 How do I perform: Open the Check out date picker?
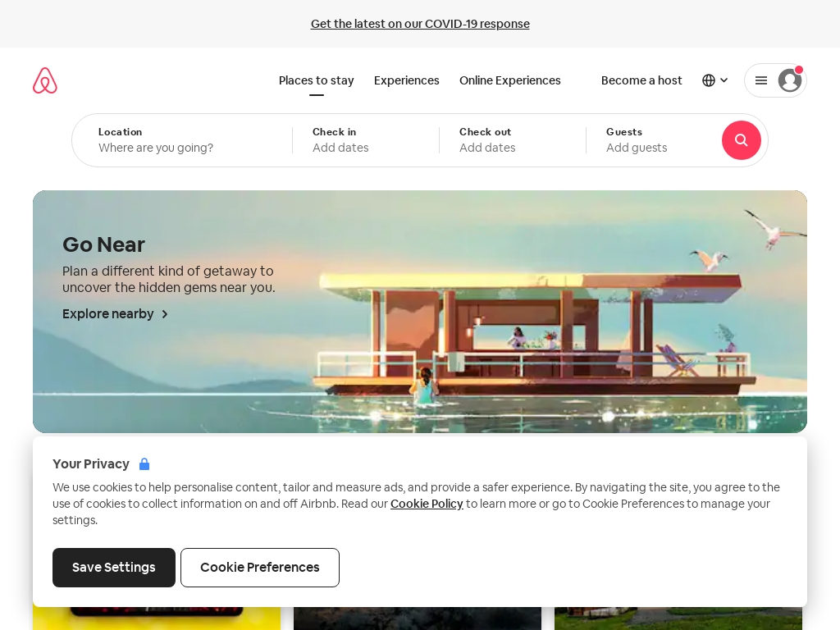coord(513,139)
